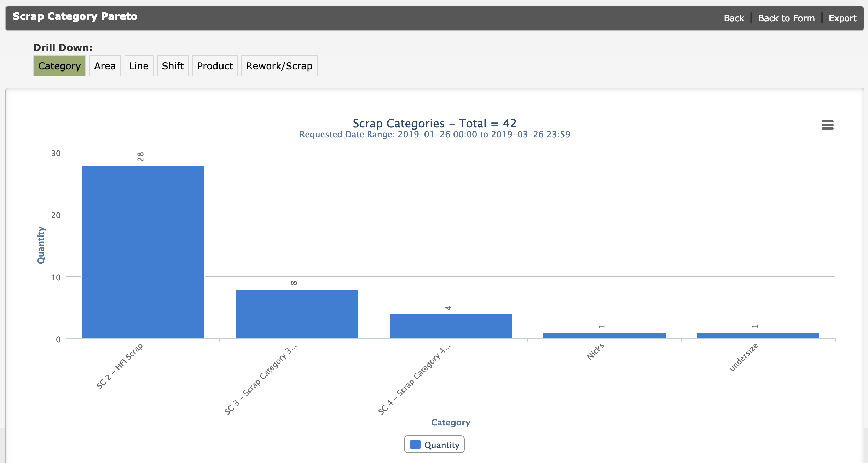Click the Nicks bar
This screenshot has height=463, width=868.
[604, 336]
